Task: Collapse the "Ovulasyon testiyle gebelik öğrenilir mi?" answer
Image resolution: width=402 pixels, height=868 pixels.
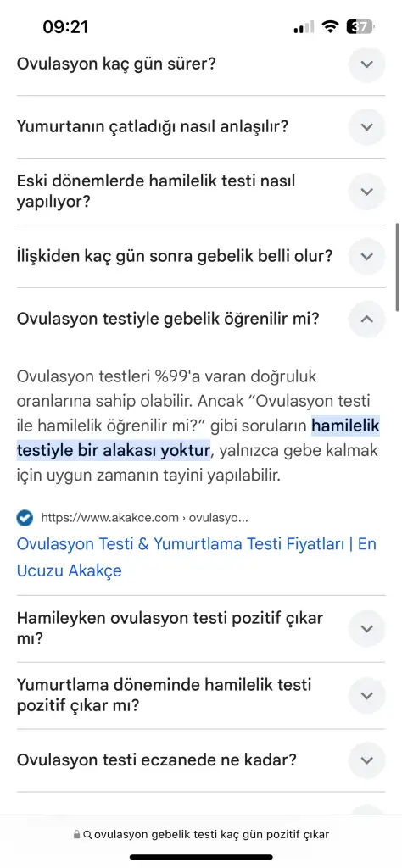Action: (366, 319)
